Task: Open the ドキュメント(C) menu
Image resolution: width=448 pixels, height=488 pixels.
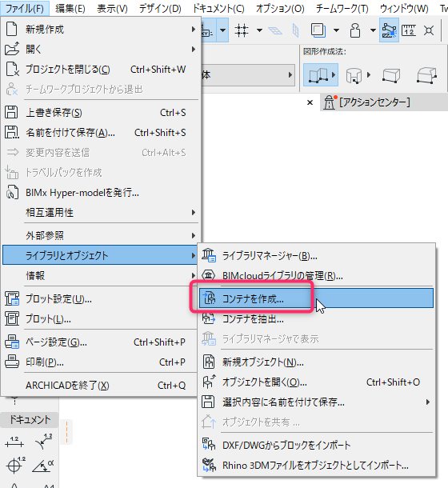Action: (x=218, y=9)
